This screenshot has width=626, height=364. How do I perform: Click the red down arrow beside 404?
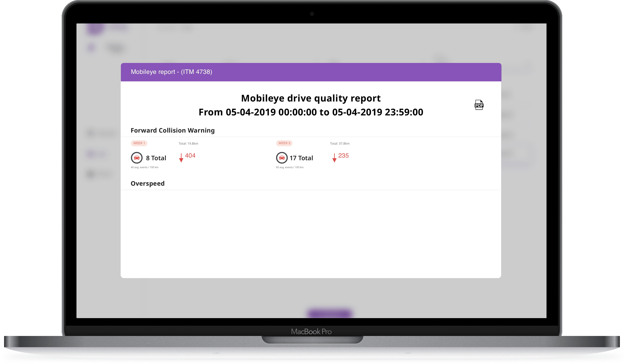click(x=181, y=158)
